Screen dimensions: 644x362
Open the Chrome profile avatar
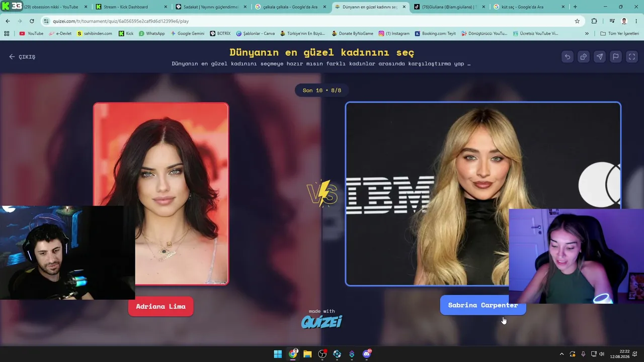(624, 21)
